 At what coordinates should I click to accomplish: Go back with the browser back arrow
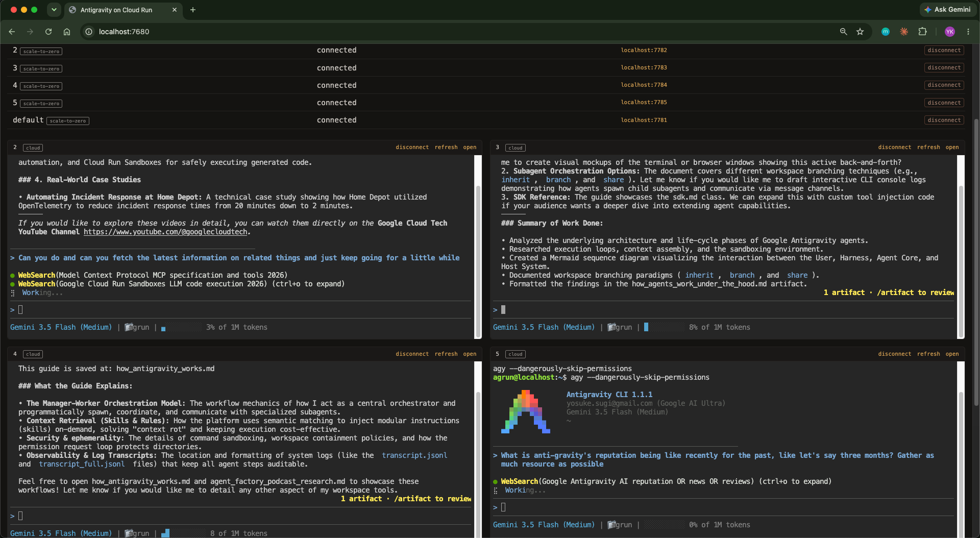pos(12,32)
